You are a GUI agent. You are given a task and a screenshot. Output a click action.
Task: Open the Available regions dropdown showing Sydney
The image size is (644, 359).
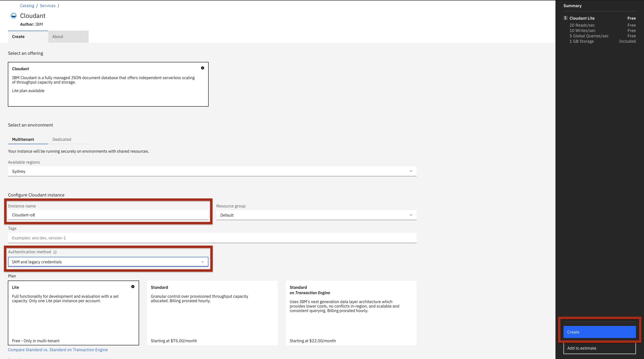coord(212,171)
